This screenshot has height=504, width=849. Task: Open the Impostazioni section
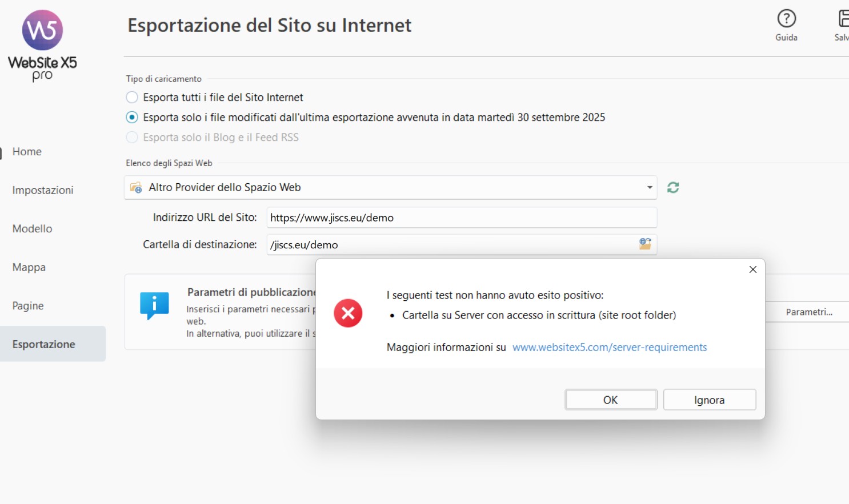click(43, 190)
